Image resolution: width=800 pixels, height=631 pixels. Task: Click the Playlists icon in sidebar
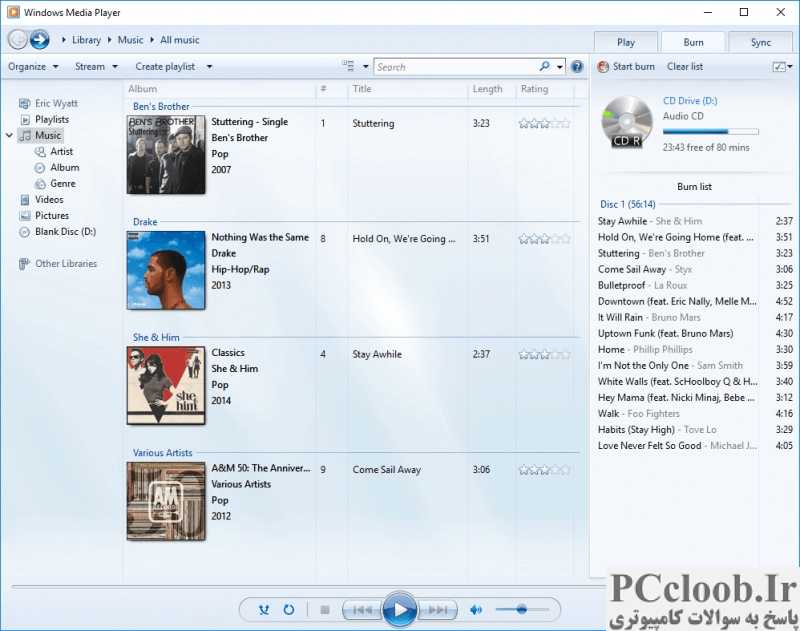pos(25,120)
